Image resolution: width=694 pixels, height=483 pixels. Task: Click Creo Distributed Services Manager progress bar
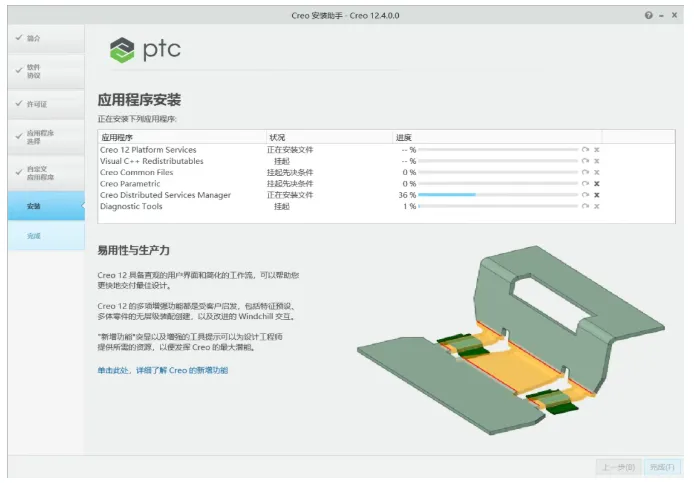(x=498, y=195)
